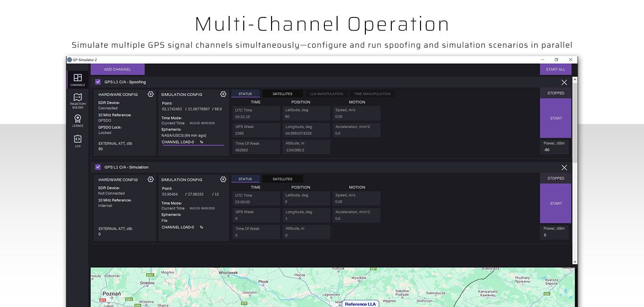Screen dimensions: 644x307
Task: Open Simulation Config gear in Simulation channel
Action: point(223,180)
